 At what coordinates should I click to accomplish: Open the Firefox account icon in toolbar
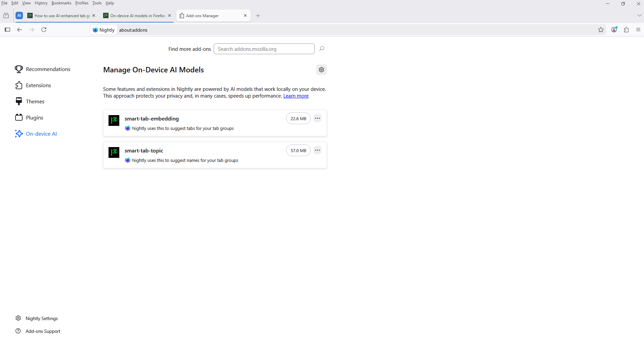[x=614, y=30]
